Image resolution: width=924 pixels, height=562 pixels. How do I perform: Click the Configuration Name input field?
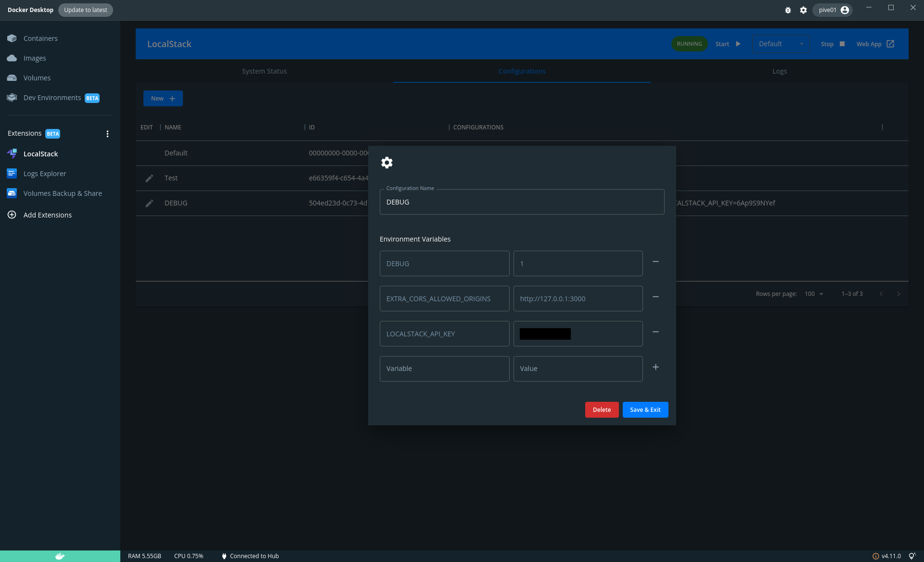[x=522, y=202]
